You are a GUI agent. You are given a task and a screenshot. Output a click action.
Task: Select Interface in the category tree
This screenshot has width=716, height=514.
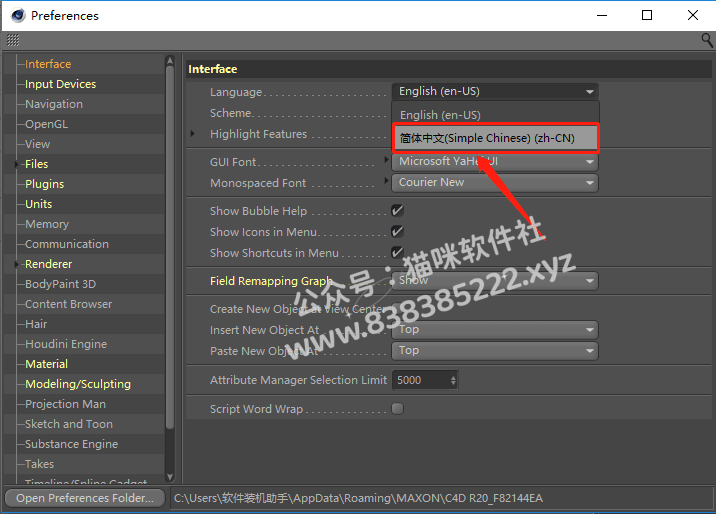pos(48,64)
